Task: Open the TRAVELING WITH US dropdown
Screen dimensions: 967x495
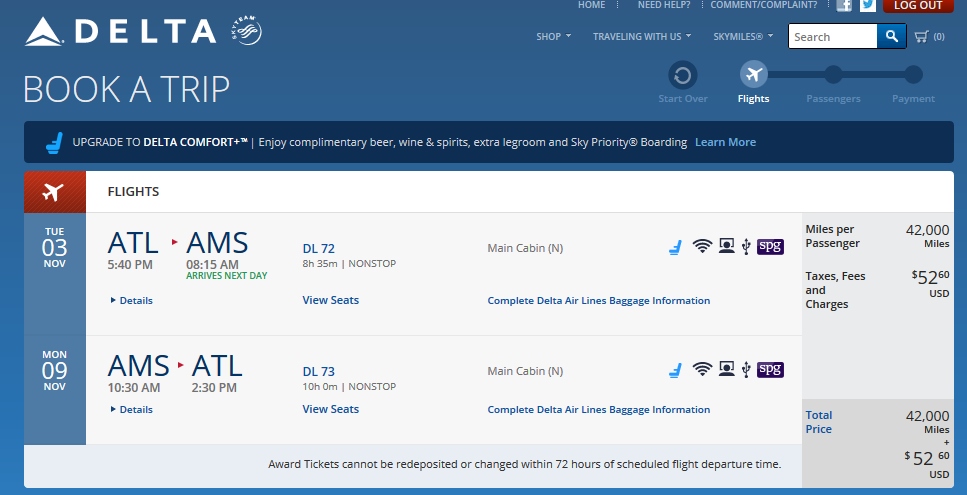Action: coord(641,36)
